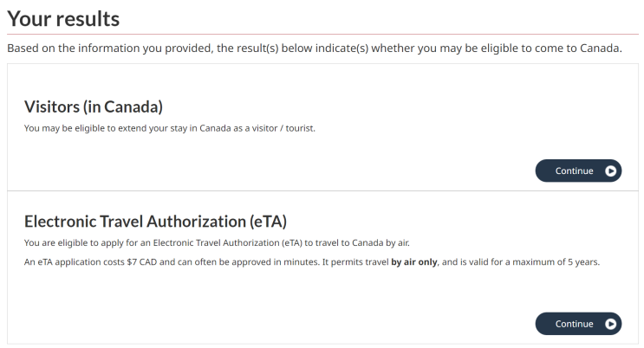This screenshot has width=644, height=348.
Task: Click the play arrow icon in eTA Continue button
Action: [x=610, y=324]
